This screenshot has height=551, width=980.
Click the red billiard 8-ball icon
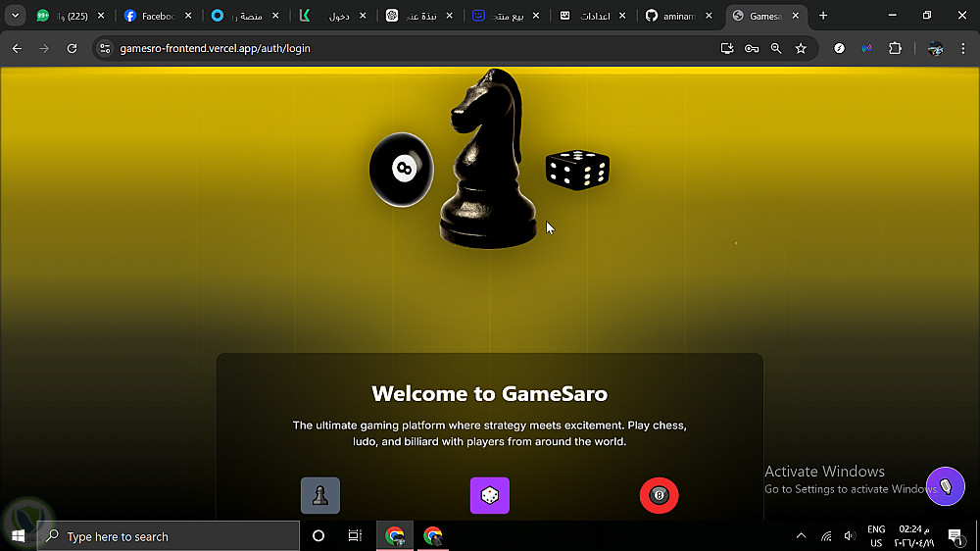(659, 495)
